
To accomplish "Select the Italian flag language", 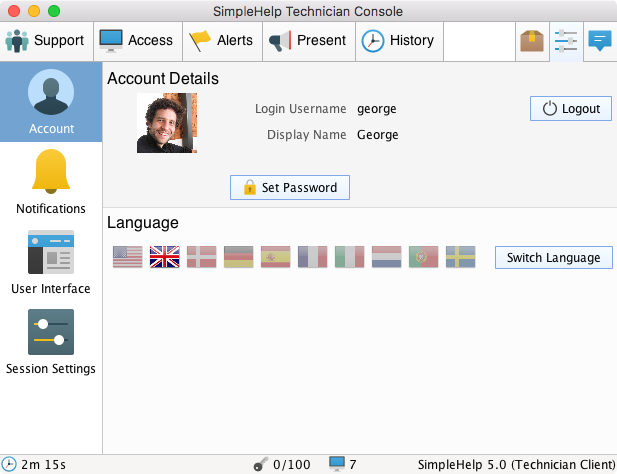I will 349,257.
